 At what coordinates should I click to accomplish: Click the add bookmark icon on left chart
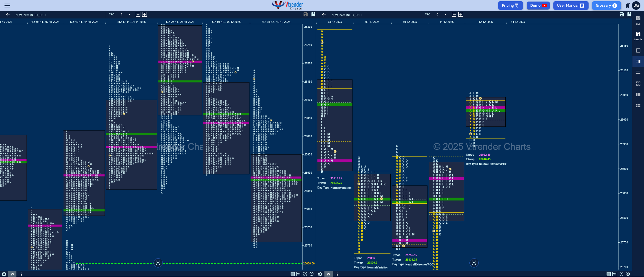coord(313,14)
